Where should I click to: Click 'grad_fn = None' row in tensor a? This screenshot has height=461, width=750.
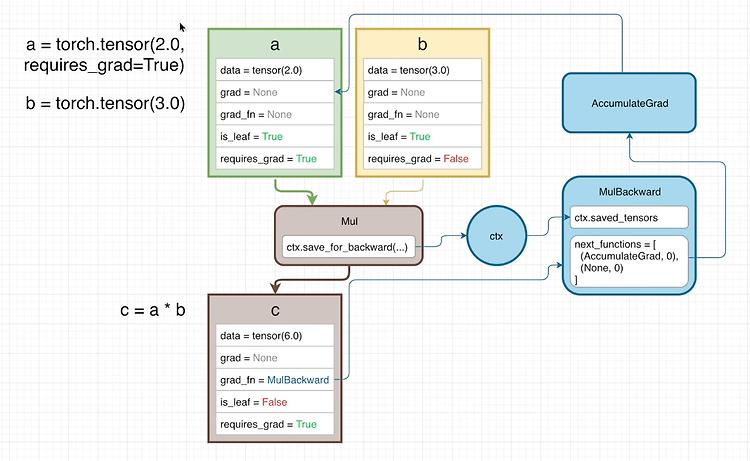[275, 114]
